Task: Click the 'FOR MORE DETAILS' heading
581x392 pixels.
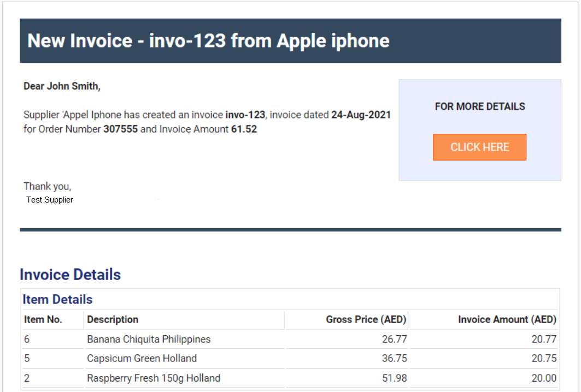Action: pos(480,106)
